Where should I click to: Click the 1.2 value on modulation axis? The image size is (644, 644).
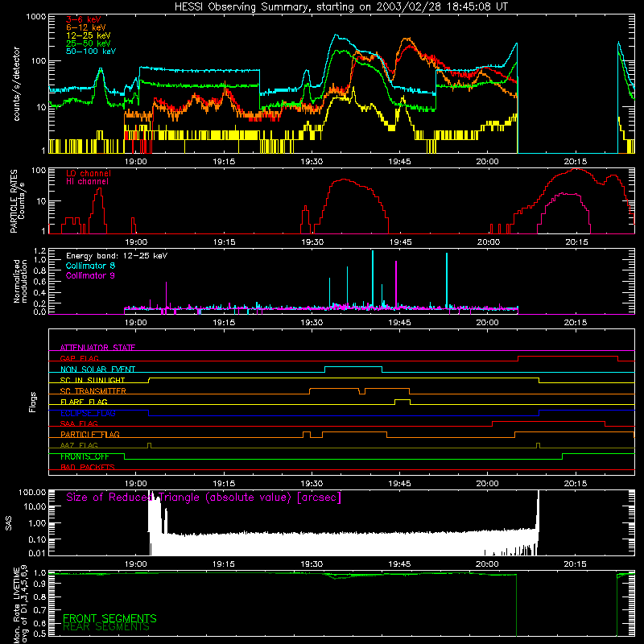(x=39, y=251)
